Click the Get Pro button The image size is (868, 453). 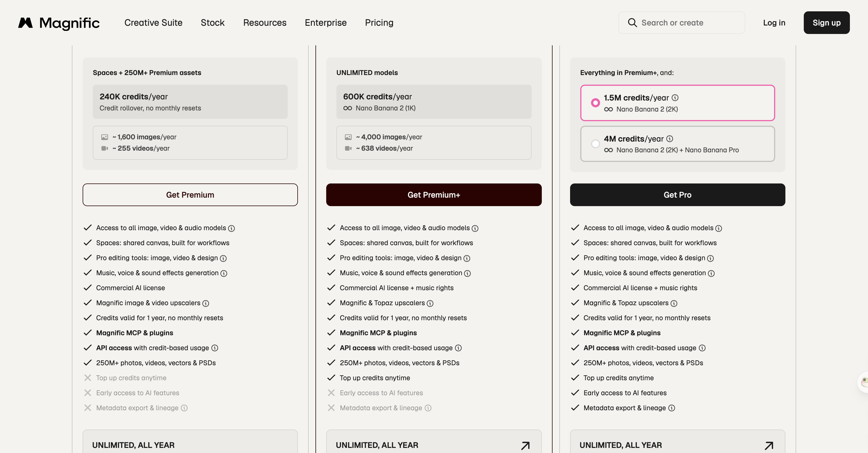(x=677, y=195)
